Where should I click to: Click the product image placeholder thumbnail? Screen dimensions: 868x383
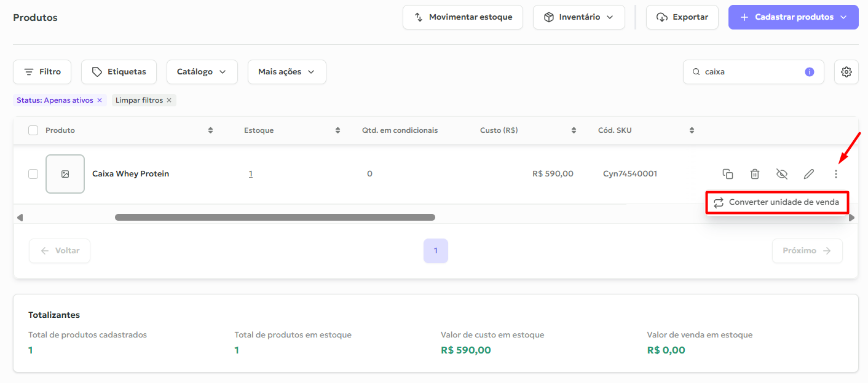65,174
